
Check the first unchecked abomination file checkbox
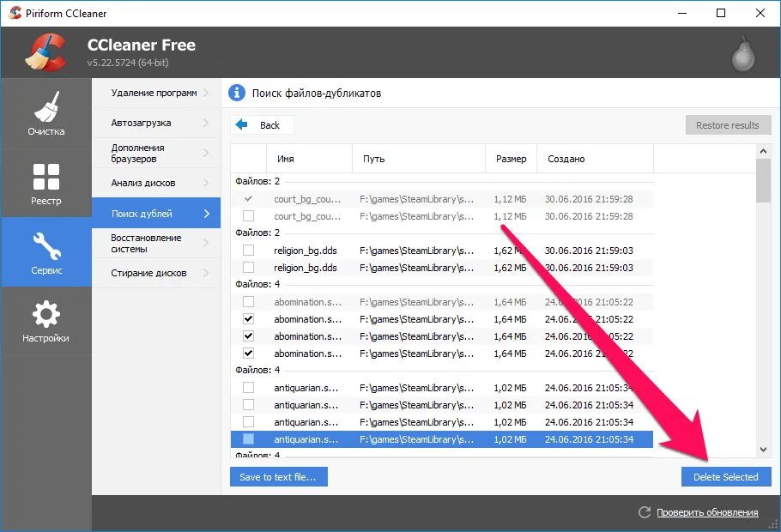pos(248,301)
